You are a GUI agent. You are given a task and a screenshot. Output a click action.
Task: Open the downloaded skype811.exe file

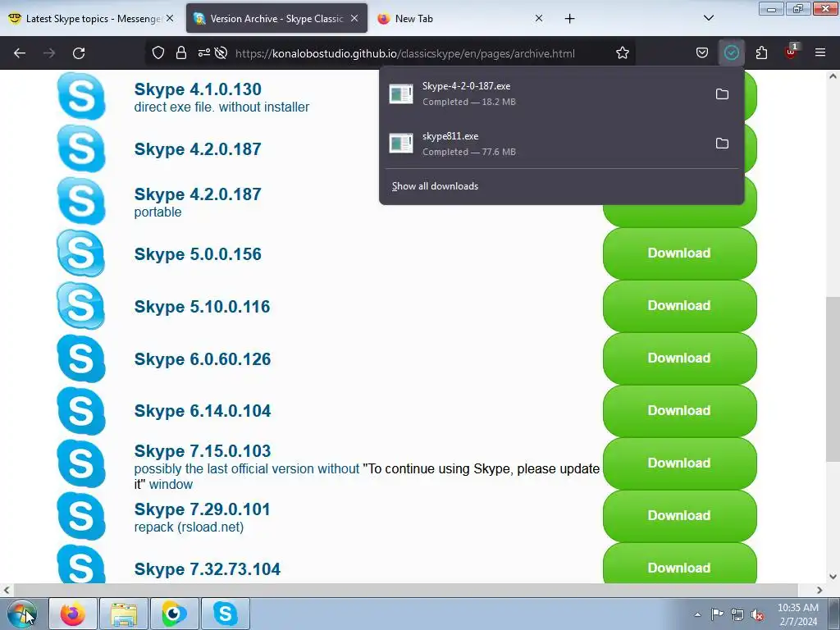546,144
